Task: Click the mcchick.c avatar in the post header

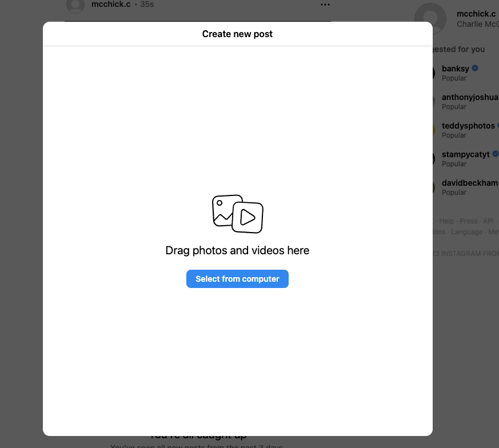Action: click(x=75, y=5)
